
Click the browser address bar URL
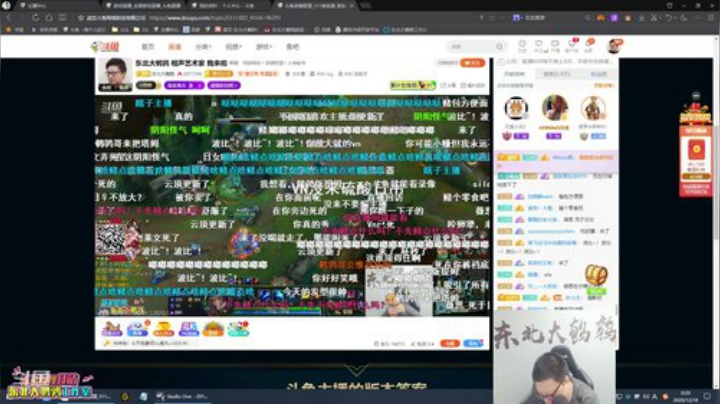(x=215, y=18)
